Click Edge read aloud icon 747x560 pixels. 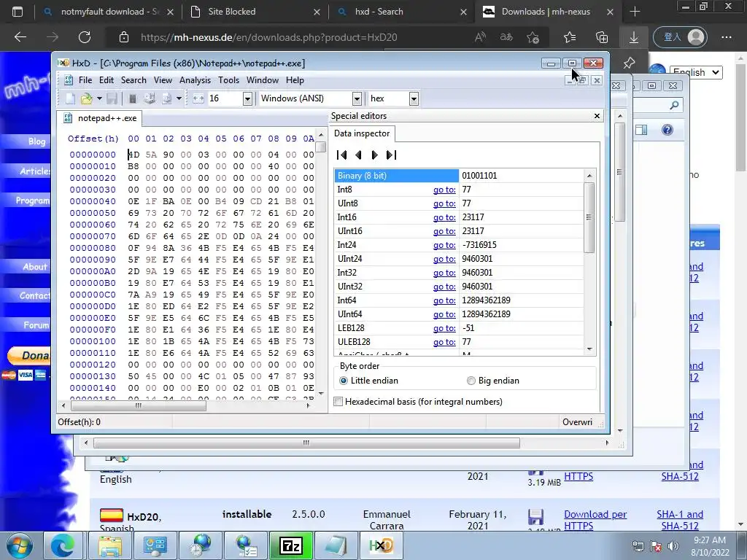[x=480, y=37]
